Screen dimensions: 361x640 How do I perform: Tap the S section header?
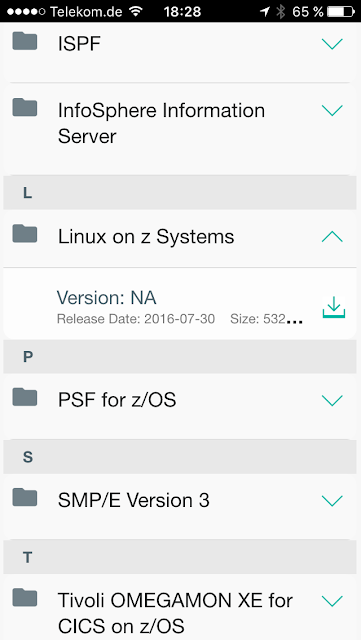(180, 457)
